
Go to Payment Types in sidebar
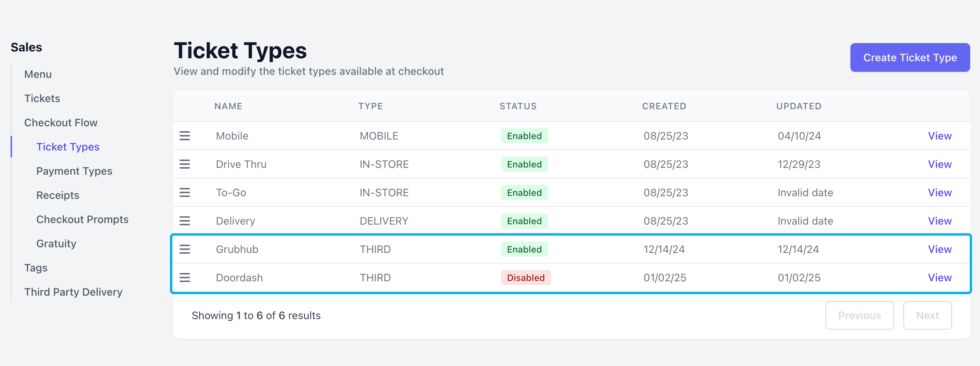coord(74,171)
